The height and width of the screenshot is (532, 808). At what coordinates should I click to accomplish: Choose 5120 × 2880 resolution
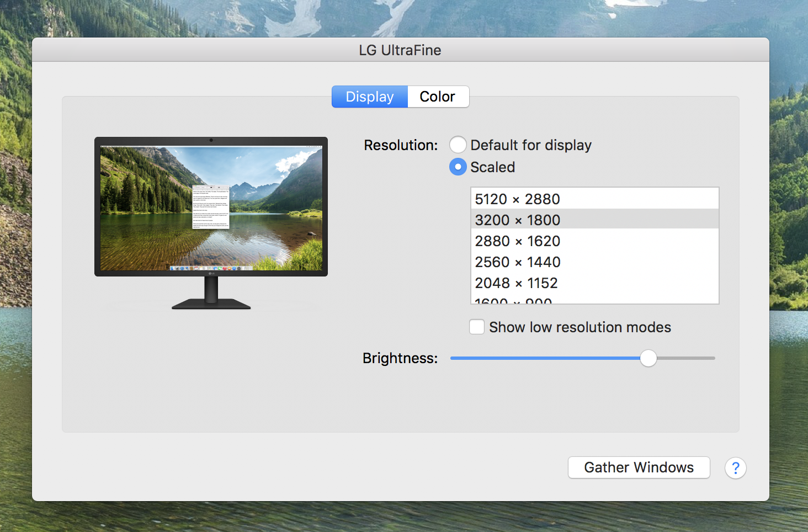pos(594,199)
